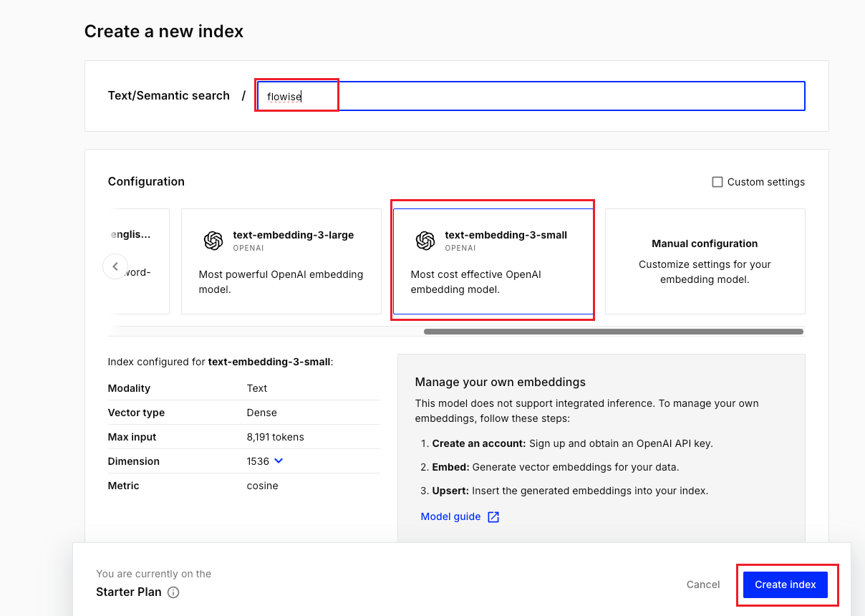Enable the Custom settings checkbox

(717, 182)
